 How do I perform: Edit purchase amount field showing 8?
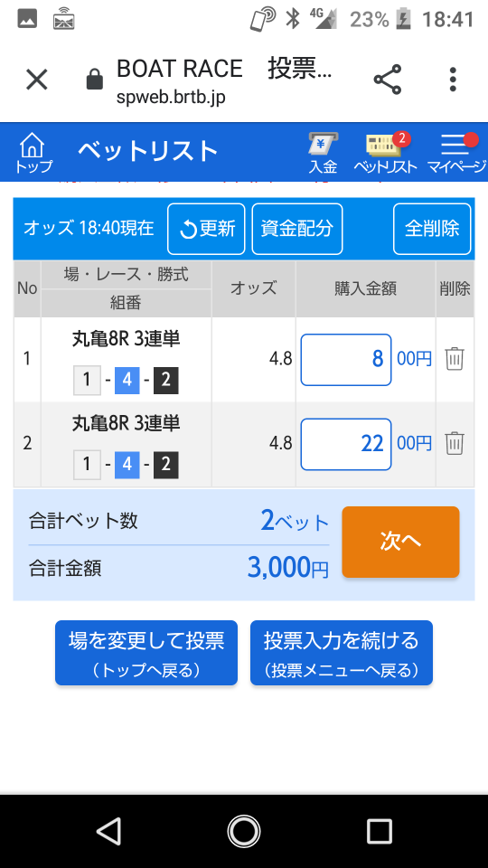[x=346, y=359]
